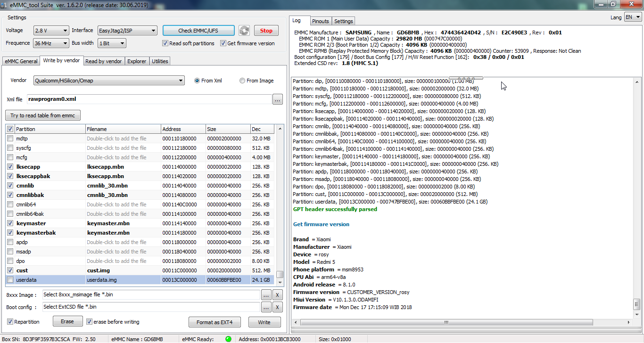Switch to the eMMC General tab
The height and width of the screenshot is (343, 644).
click(21, 61)
